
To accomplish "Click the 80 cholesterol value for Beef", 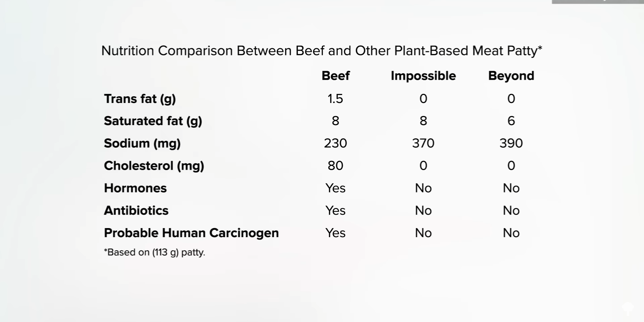I will coord(335,166).
